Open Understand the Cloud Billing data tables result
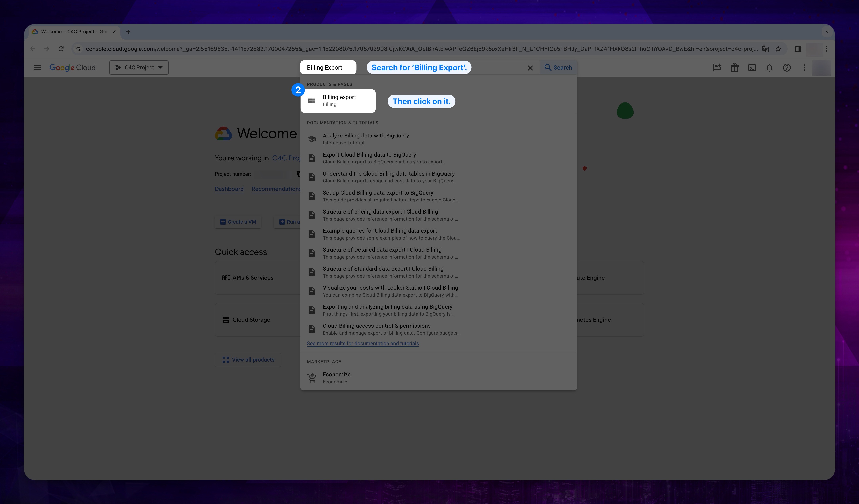The image size is (859, 504). click(x=438, y=177)
